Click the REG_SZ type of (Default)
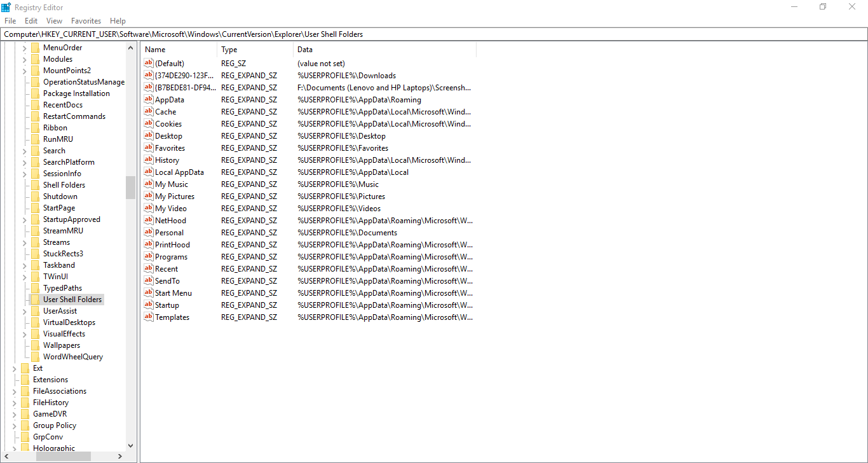The image size is (868, 463). (x=234, y=64)
